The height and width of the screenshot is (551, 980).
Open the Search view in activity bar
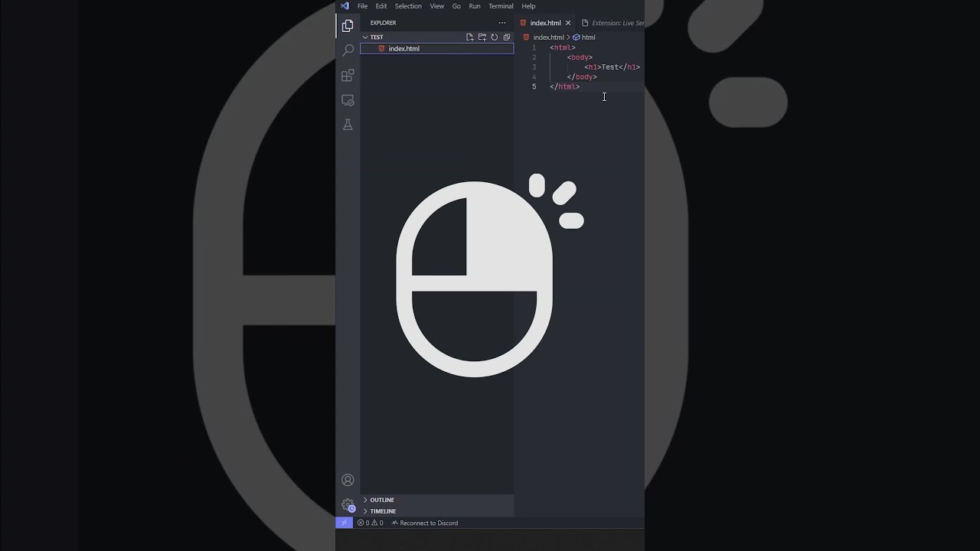[x=348, y=51]
